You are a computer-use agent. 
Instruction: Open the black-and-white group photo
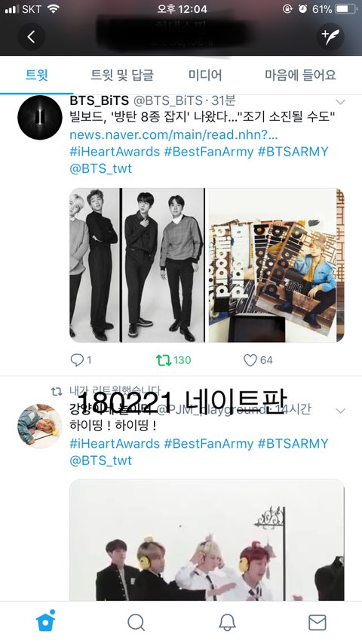click(x=137, y=265)
